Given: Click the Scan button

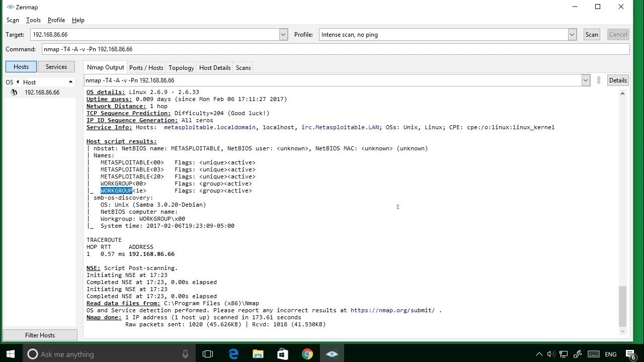Looking at the screenshot, I should pyautogui.click(x=592, y=35).
